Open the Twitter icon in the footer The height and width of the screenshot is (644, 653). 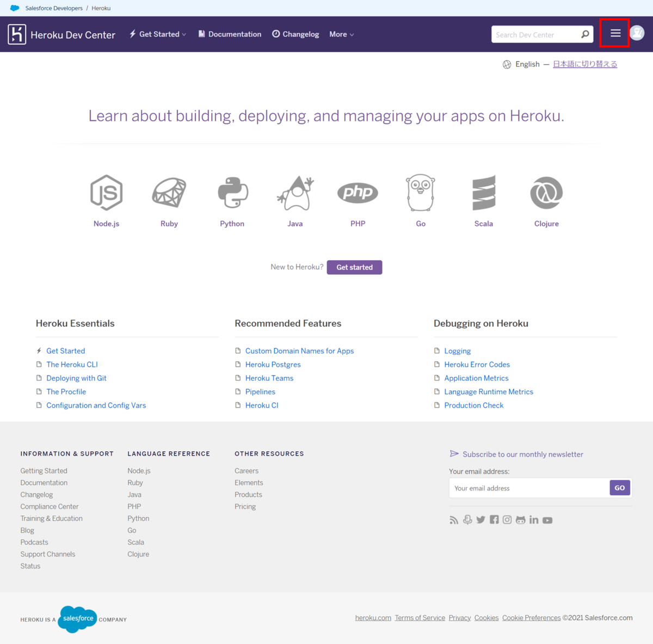[x=480, y=520]
